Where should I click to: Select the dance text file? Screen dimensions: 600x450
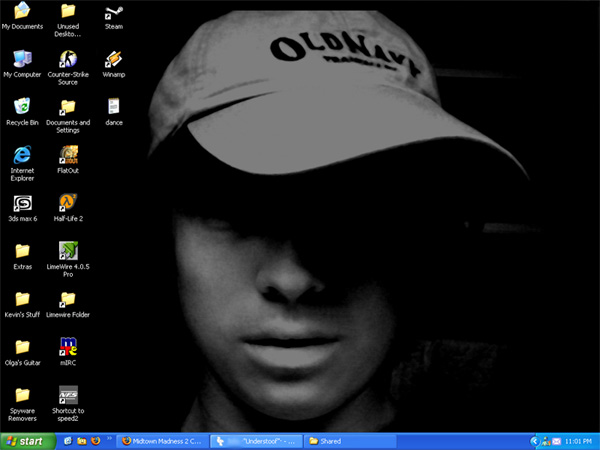113,106
